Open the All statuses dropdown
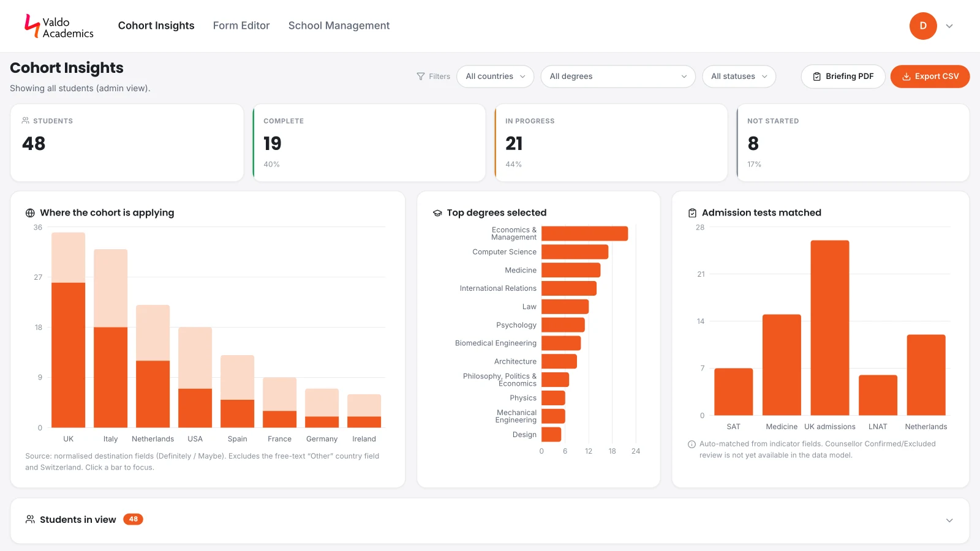The image size is (980, 551). click(x=739, y=77)
